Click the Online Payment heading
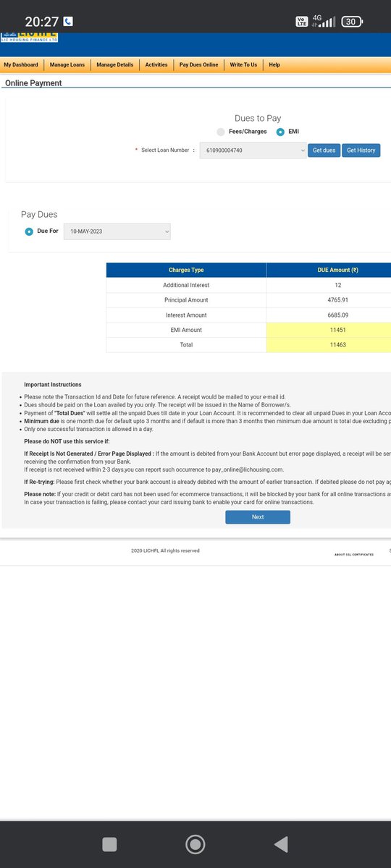The width and height of the screenshot is (391, 868). pyautogui.click(x=33, y=83)
